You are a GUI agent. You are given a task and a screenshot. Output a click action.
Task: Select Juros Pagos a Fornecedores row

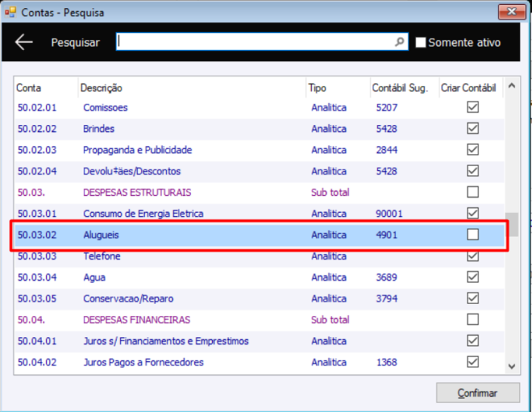[259, 362]
